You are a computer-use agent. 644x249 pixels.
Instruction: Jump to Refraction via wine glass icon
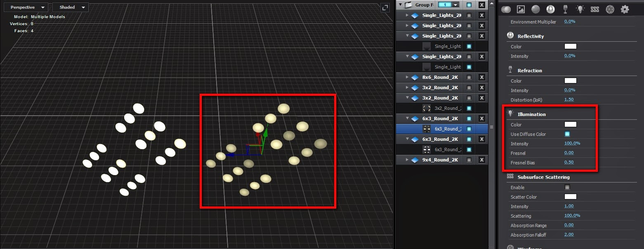point(566,9)
